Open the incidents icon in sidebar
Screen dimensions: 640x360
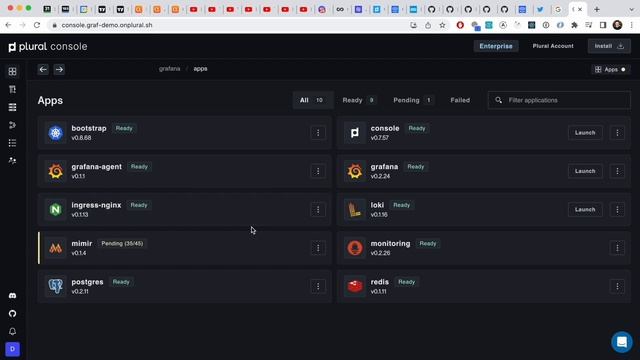tap(12, 125)
